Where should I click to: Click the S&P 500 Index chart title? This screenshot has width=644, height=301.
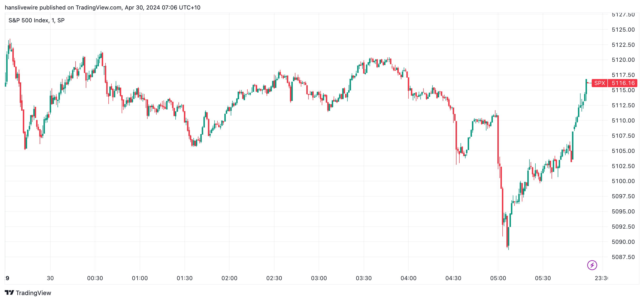37,20
